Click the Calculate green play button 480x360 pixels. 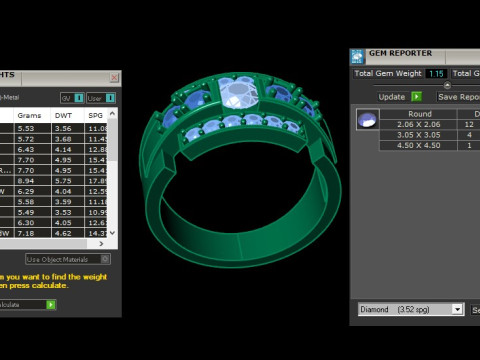coord(51,305)
